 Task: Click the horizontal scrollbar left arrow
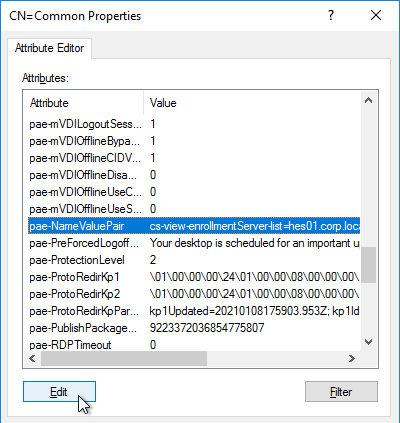tap(32, 358)
